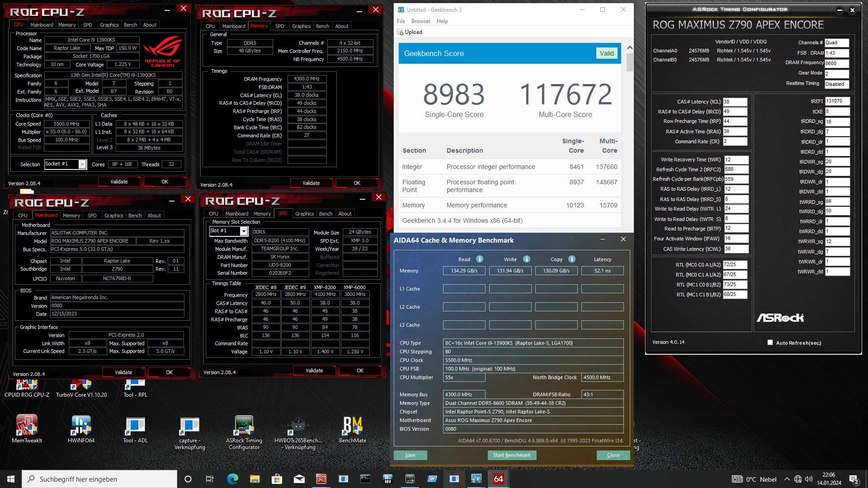Click the Geekbench results vertical scrollbar

point(630,62)
